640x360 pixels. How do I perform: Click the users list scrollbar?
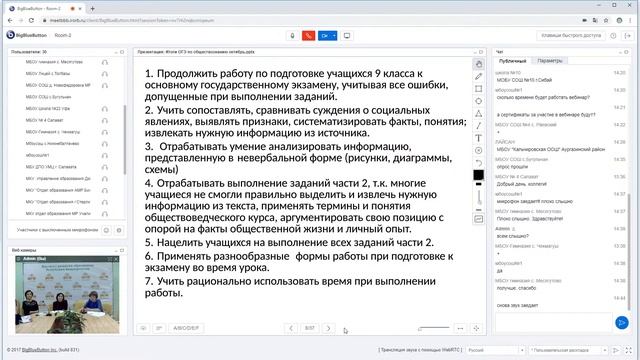tap(124, 139)
